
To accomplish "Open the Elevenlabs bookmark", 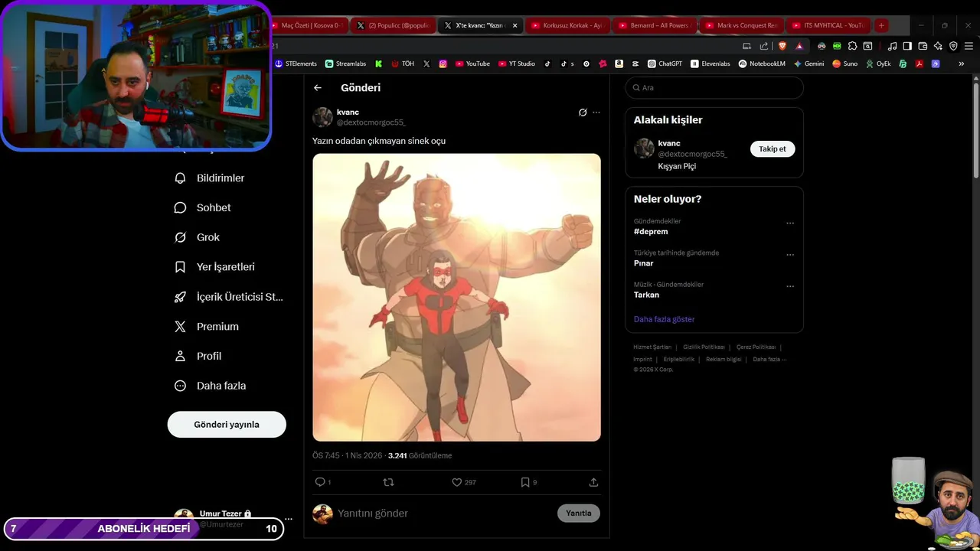I will point(710,64).
